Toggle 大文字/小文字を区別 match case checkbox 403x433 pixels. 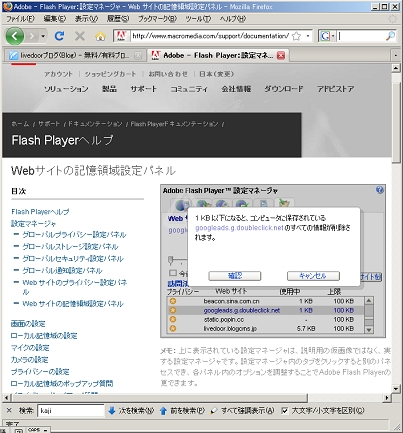[x=284, y=411]
